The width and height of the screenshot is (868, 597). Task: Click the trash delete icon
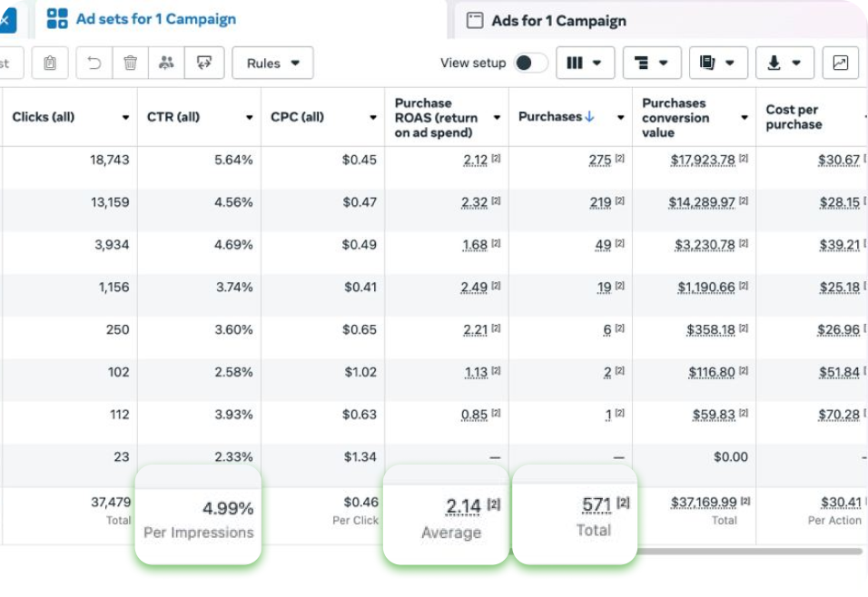pos(131,63)
